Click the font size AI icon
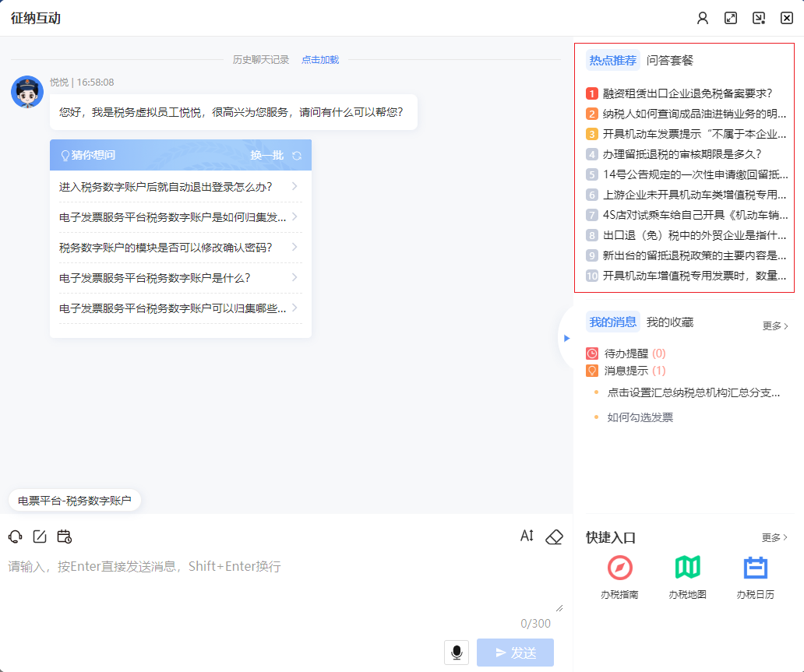Screen dimensions: 804x672 pyautogui.click(x=527, y=537)
